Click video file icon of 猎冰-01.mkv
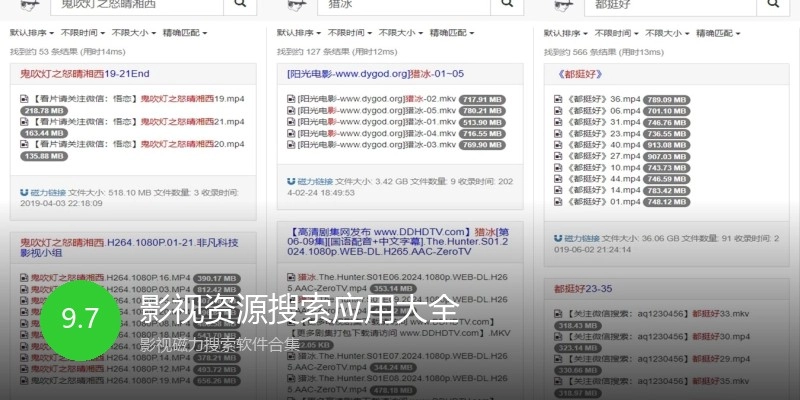800x400 pixels. [x=291, y=122]
